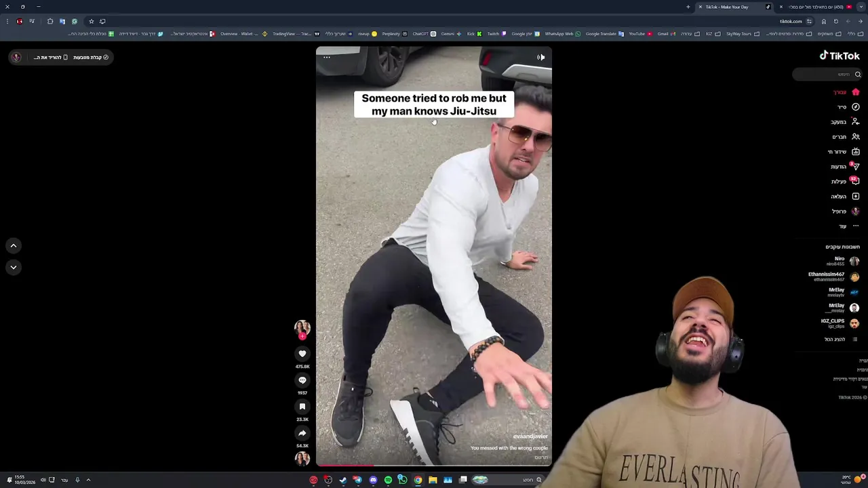Like the video with heart icon
The image size is (868, 488).
point(302,354)
